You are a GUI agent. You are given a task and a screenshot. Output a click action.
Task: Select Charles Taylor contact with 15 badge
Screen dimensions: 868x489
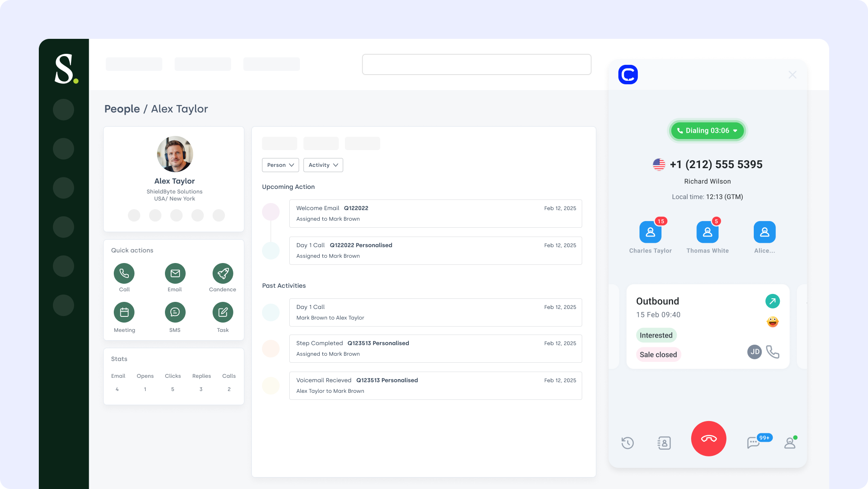click(x=650, y=232)
